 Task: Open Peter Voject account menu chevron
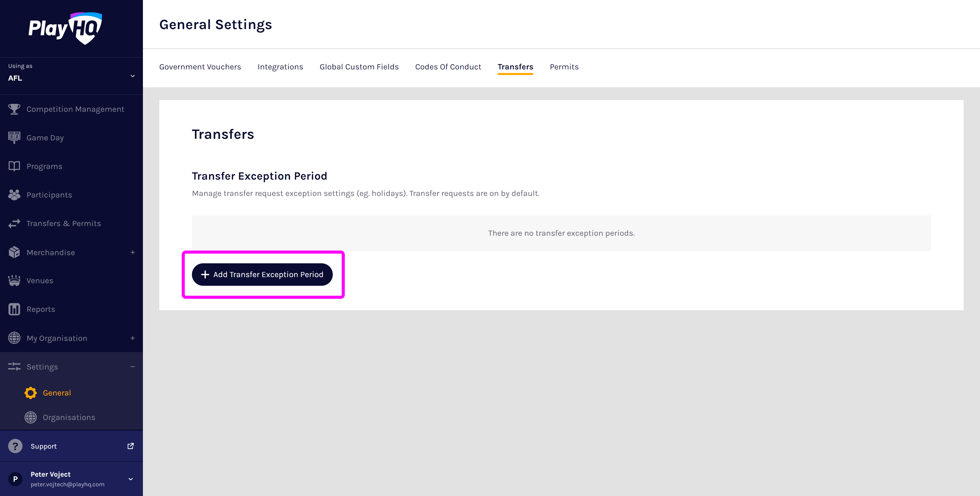[130, 479]
